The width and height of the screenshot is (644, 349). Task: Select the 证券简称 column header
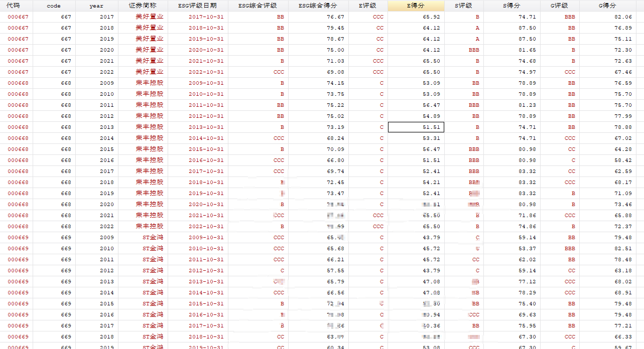[x=143, y=6]
